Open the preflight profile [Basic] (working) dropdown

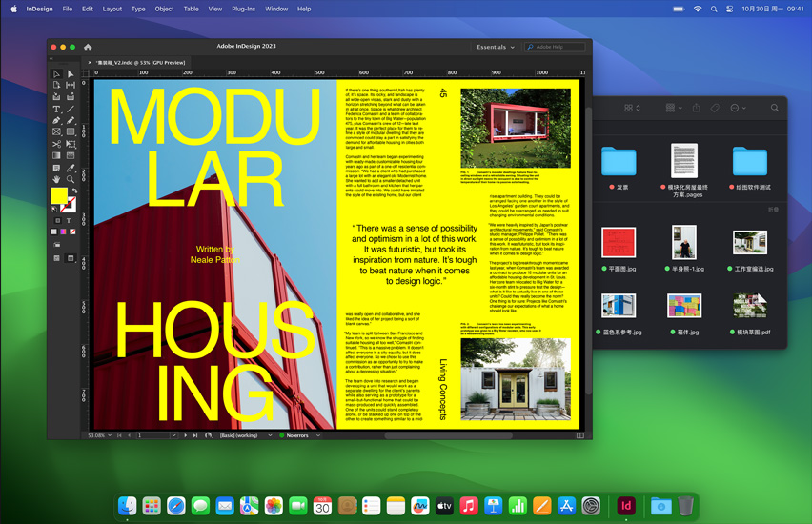[269, 435]
